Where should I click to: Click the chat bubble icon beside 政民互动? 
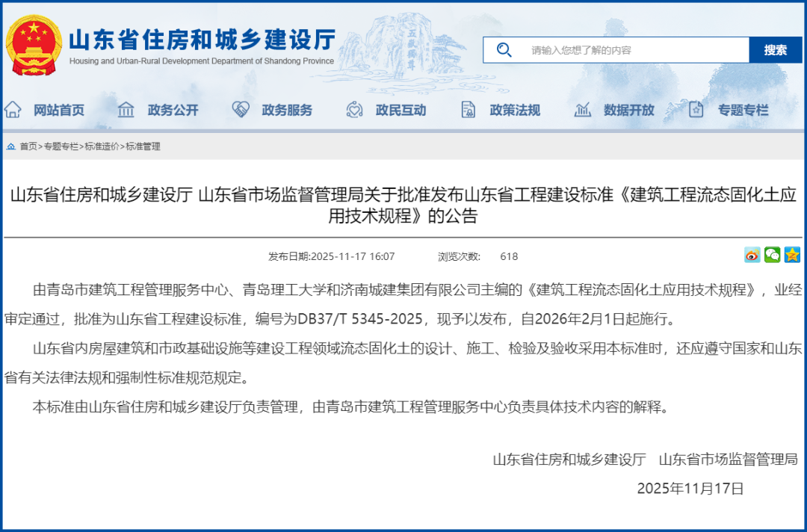(x=354, y=110)
